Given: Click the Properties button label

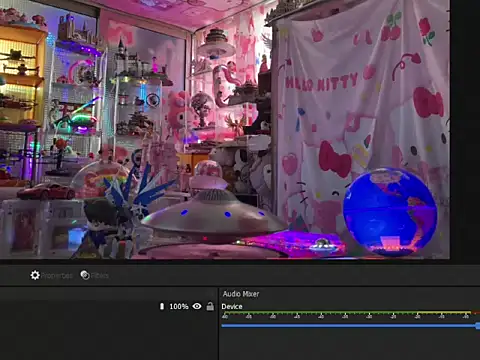Looking at the screenshot, I should (x=57, y=276).
